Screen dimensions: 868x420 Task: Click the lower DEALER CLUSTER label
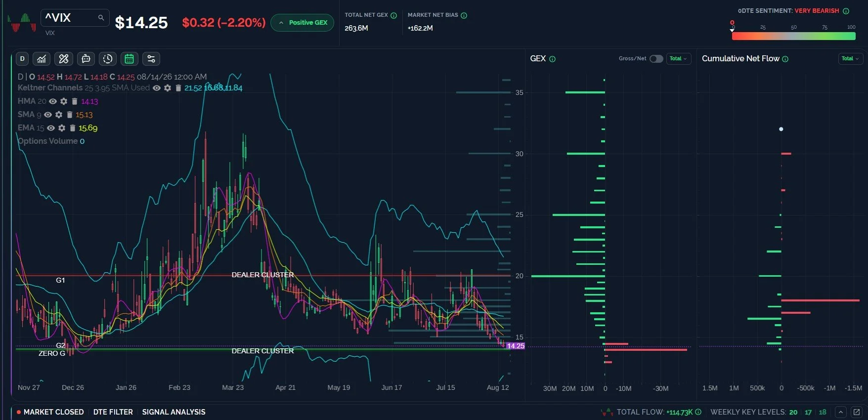(x=262, y=351)
